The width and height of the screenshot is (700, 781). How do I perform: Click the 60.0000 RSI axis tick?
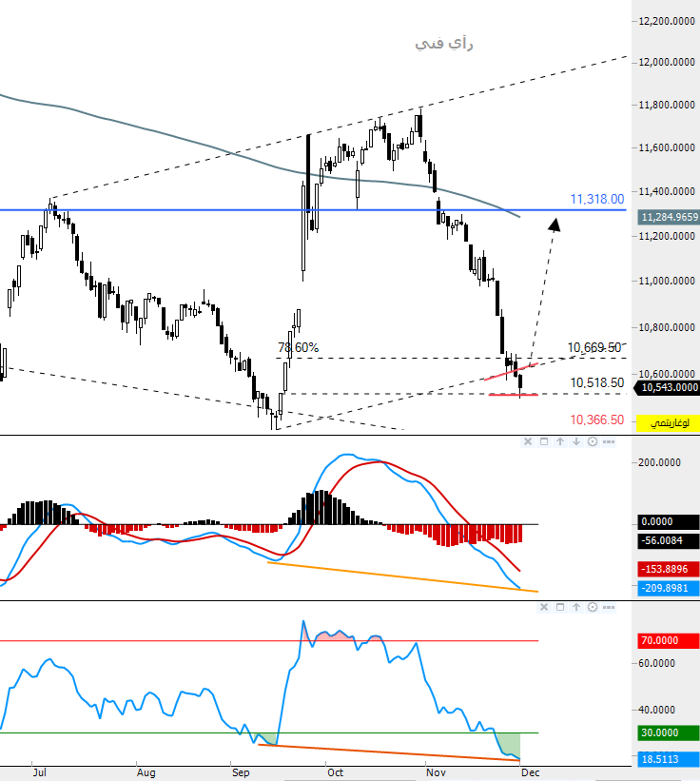pyautogui.click(x=656, y=663)
